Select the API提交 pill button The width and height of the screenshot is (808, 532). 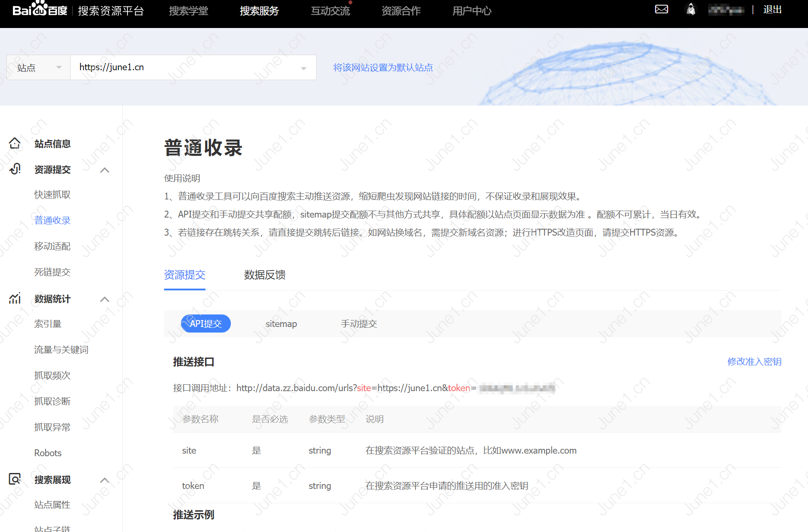[x=206, y=324]
